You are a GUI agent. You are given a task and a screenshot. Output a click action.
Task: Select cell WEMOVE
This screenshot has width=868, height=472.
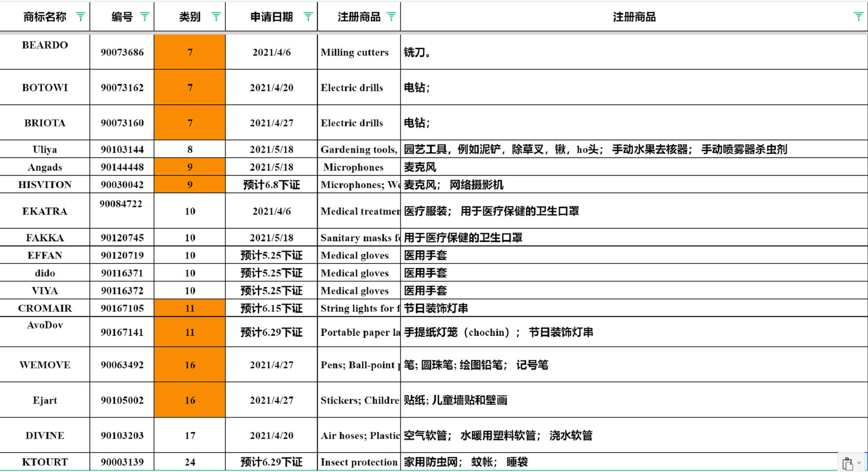coord(45,365)
